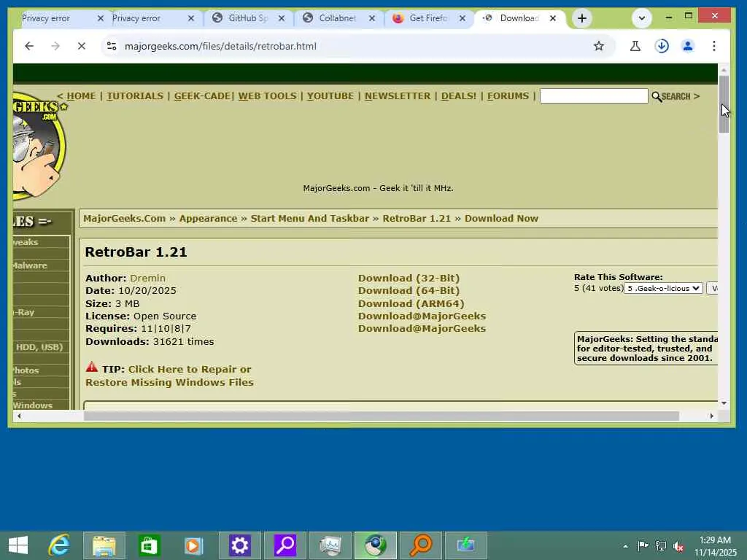Click Repair or Restore Missing Windows Files tip

[x=169, y=376]
